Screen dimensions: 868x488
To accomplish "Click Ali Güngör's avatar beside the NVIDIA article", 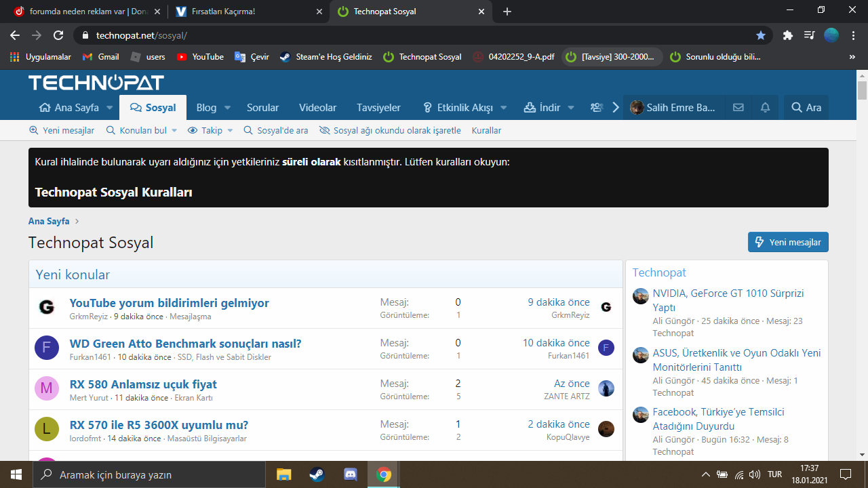I will click(x=641, y=296).
